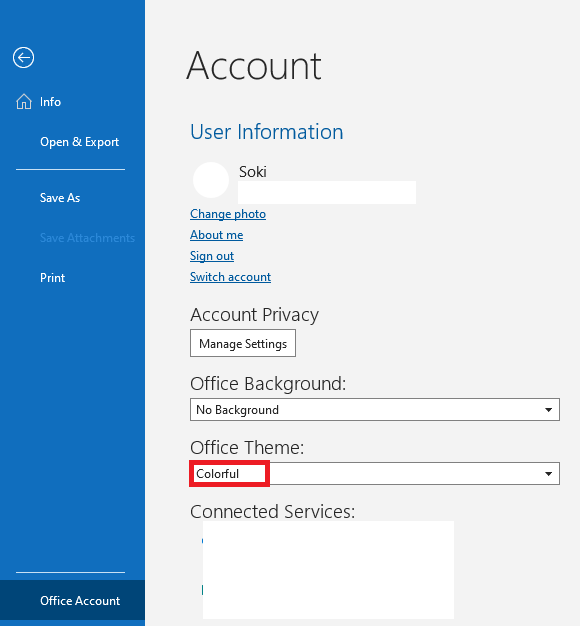Open the About me link

tap(216, 235)
